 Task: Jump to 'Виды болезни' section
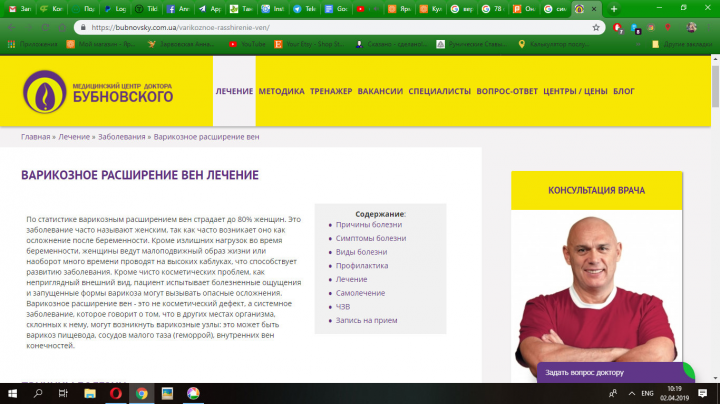tap(361, 252)
